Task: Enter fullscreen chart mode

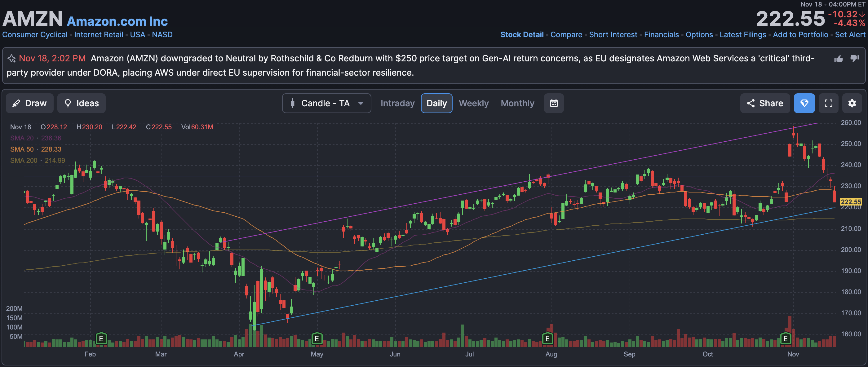Action: pos(828,103)
